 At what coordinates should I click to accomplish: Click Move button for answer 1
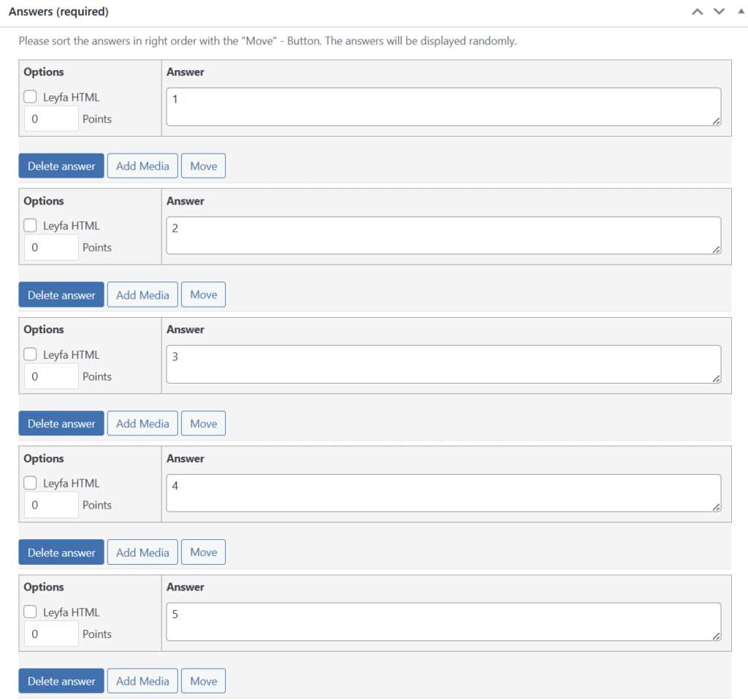203,166
